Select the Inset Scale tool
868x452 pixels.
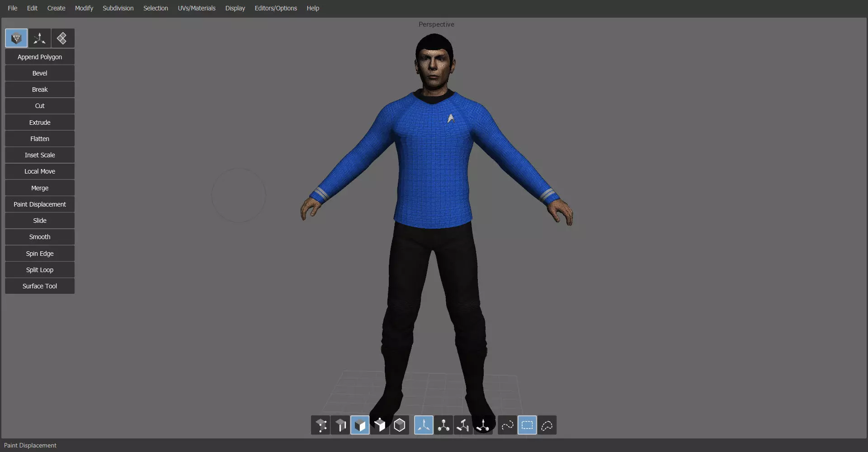point(40,155)
